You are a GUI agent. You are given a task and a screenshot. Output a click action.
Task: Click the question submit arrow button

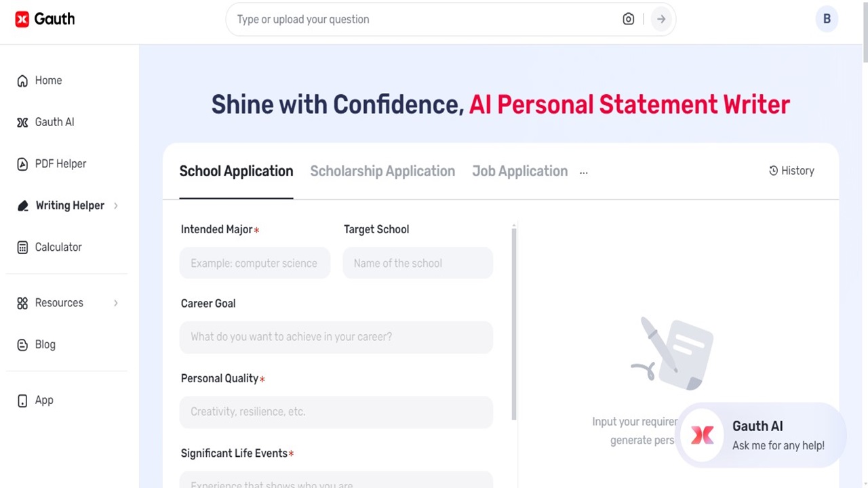660,19
